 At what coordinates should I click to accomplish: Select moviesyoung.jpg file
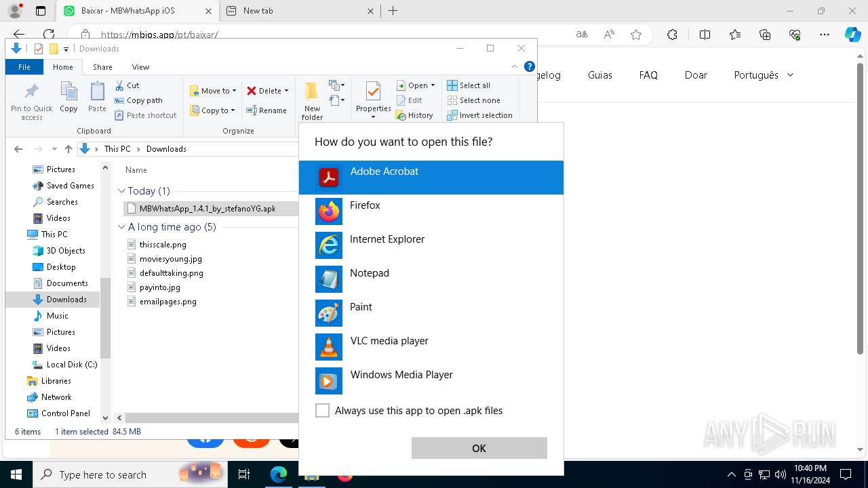pyautogui.click(x=170, y=259)
